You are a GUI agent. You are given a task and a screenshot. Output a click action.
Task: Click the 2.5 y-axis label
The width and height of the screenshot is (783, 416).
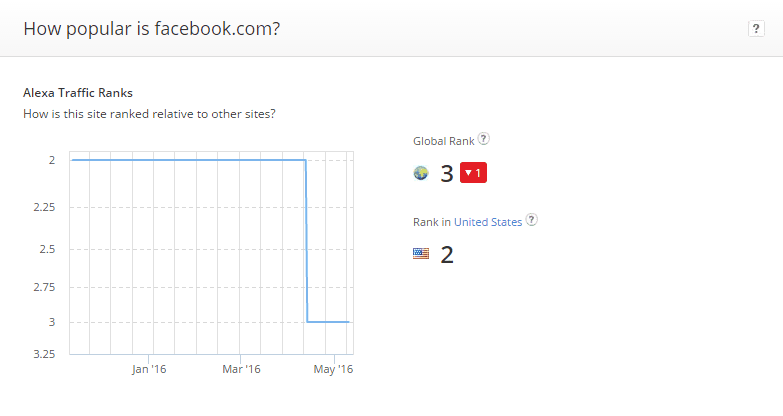tap(47, 249)
